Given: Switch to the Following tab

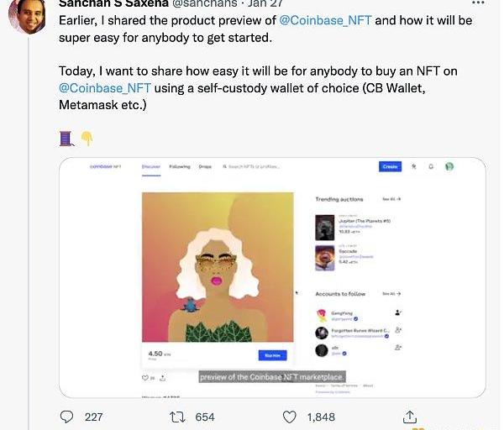Looking at the screenshot, I should pyautogui.click(x=180, y=167).
